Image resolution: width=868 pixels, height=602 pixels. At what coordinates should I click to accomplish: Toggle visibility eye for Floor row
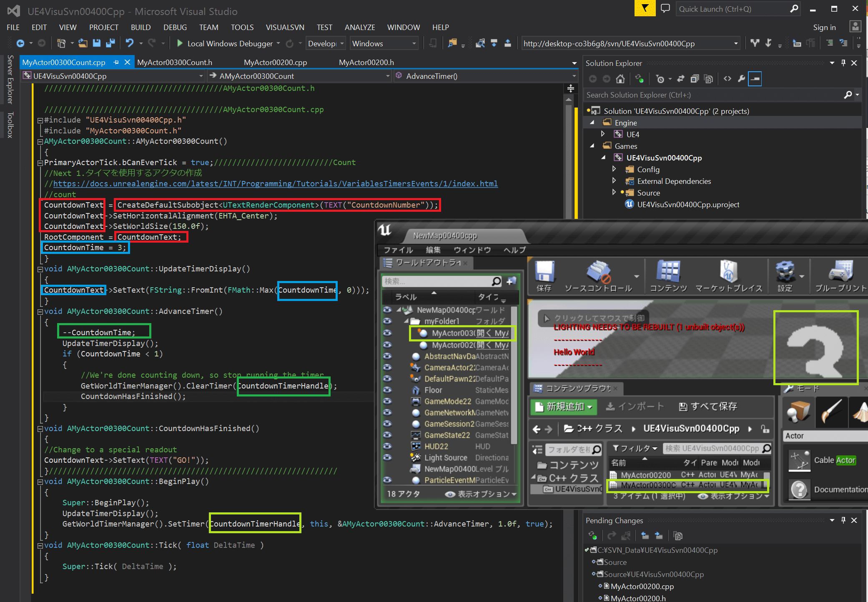(x=387, y=390)
